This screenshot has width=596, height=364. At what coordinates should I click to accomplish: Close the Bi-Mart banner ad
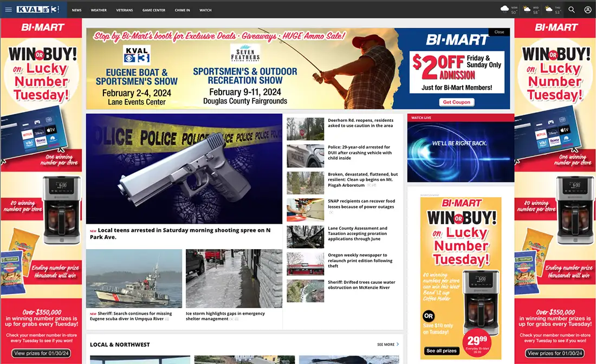coord(499,32)
